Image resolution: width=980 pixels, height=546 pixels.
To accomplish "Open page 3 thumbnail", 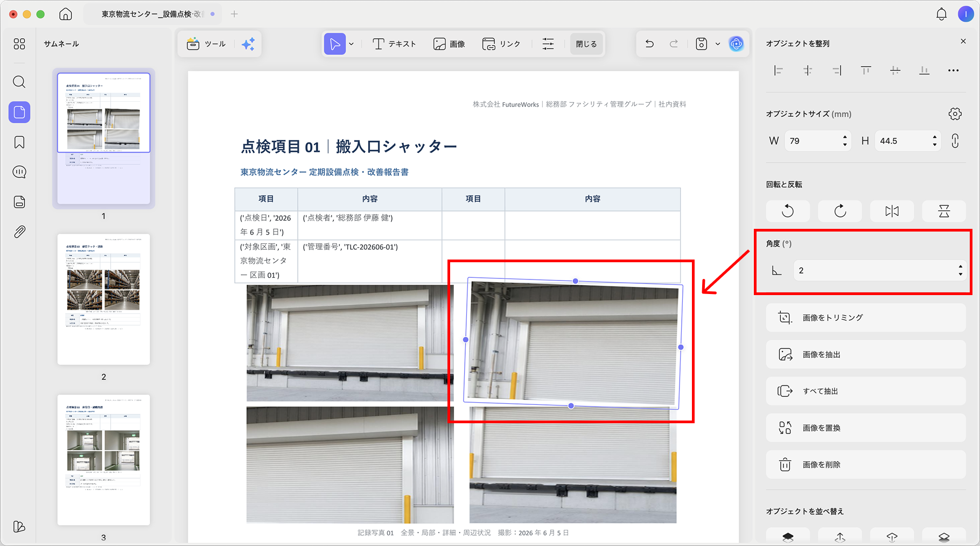I will 104,460.
